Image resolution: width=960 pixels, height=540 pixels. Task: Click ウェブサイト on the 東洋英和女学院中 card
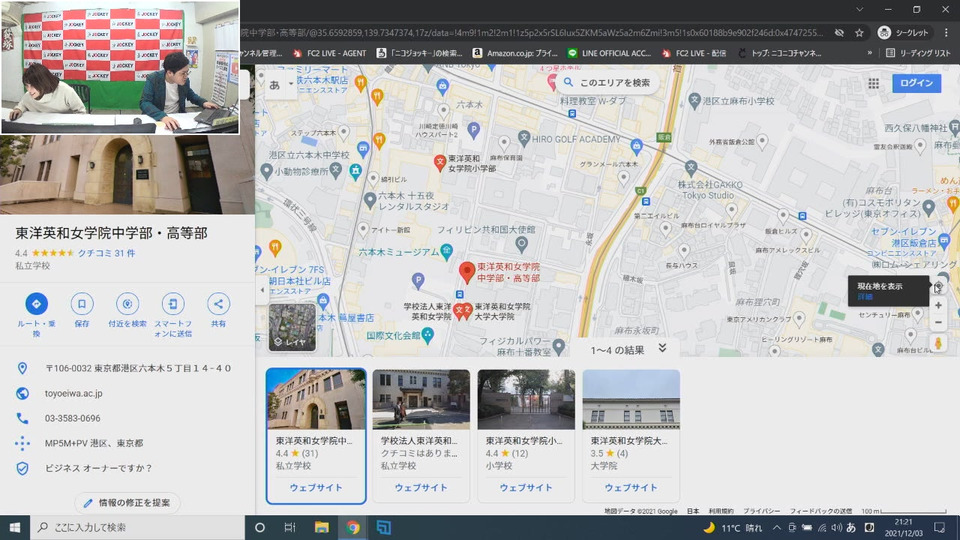316,487
